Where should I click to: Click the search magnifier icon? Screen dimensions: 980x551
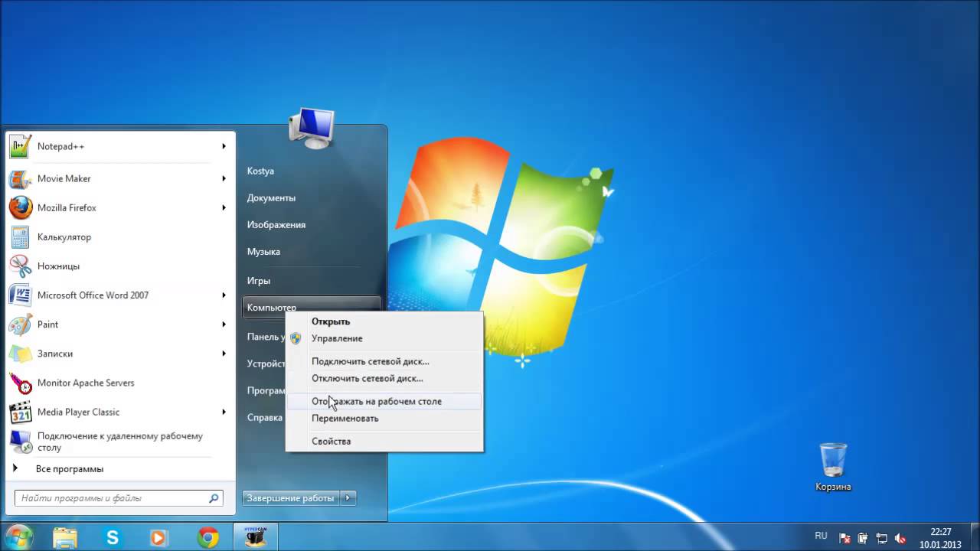click(214, 498)
